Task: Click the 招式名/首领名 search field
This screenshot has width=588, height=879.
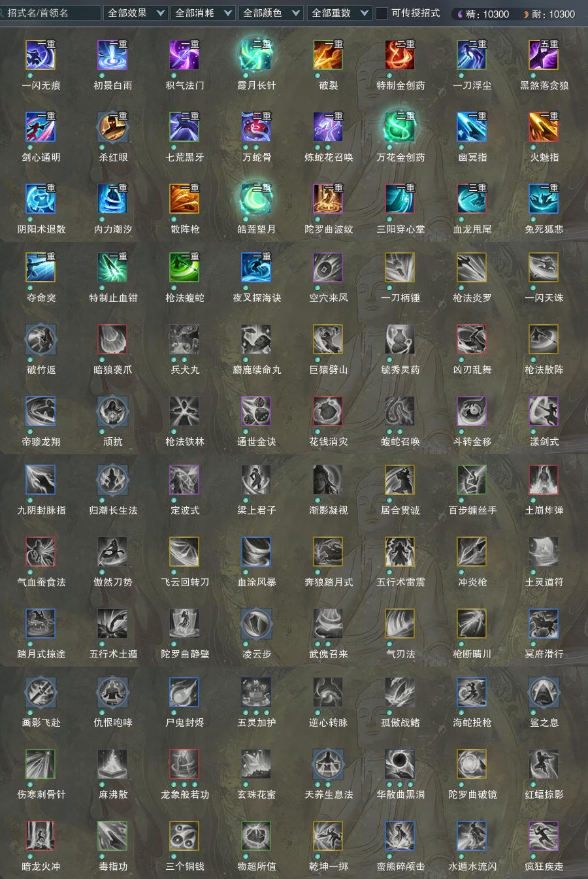Action: click(50, 13)
